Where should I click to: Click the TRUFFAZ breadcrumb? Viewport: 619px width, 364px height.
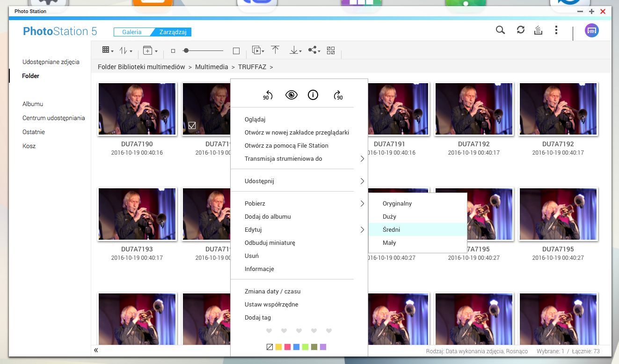(x=252, y=67)
